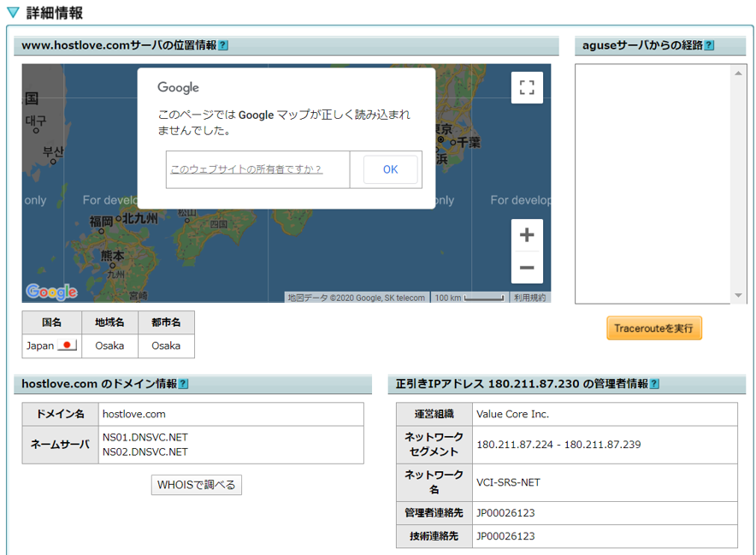The width and height of the screenshot is (756, 555).
Task: Click scroll up arrow in route panel
Action: pyautogui.click(x=738, y=74)
